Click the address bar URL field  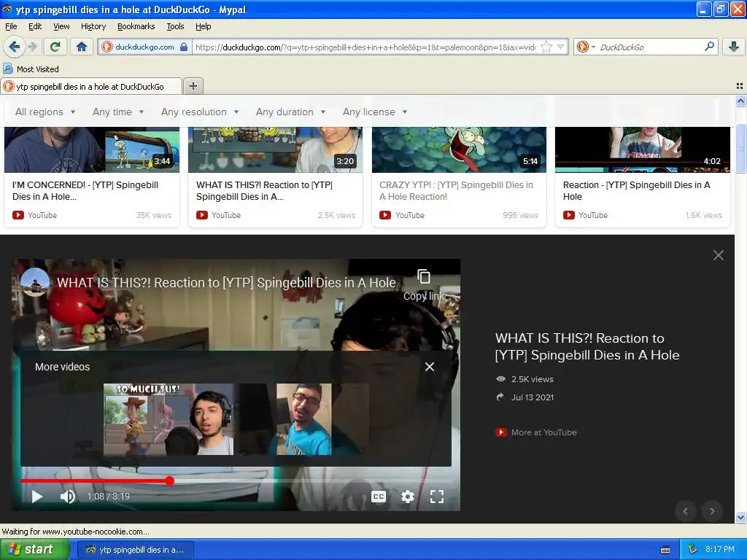click(x=365, y=47)
